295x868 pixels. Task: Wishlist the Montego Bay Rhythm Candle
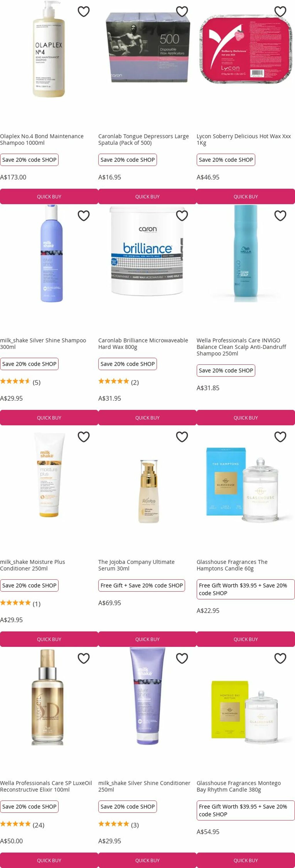280,658
